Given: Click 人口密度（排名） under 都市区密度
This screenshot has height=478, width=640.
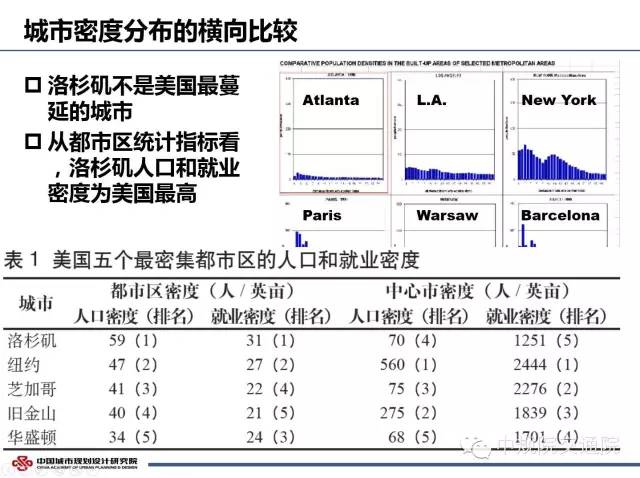Looking at the screenshot, I should (133, 316).
